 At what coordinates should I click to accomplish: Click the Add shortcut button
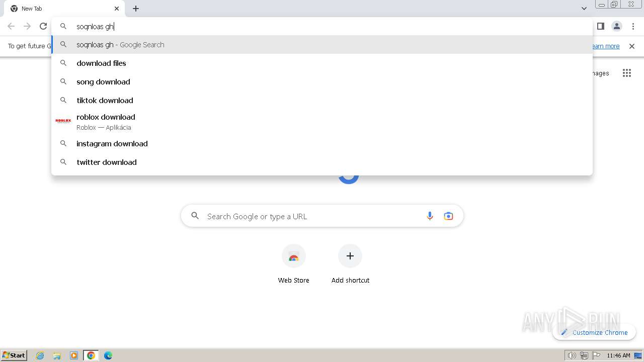tap(350, 264)
